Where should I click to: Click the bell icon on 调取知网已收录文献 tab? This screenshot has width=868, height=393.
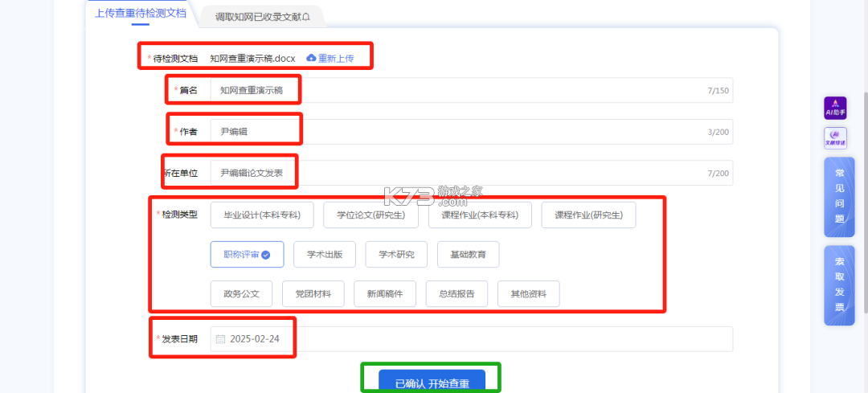pos(306,17)
